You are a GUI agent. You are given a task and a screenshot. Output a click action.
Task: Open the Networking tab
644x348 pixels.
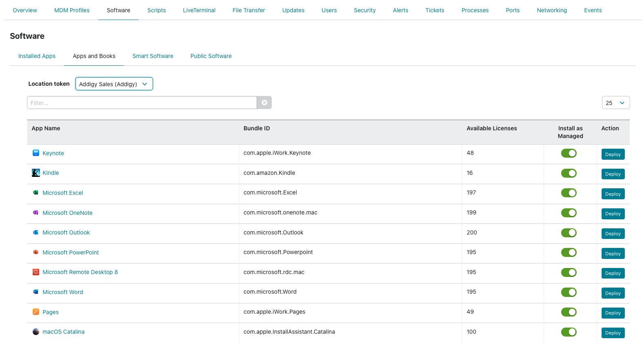(x=552, y=10)
